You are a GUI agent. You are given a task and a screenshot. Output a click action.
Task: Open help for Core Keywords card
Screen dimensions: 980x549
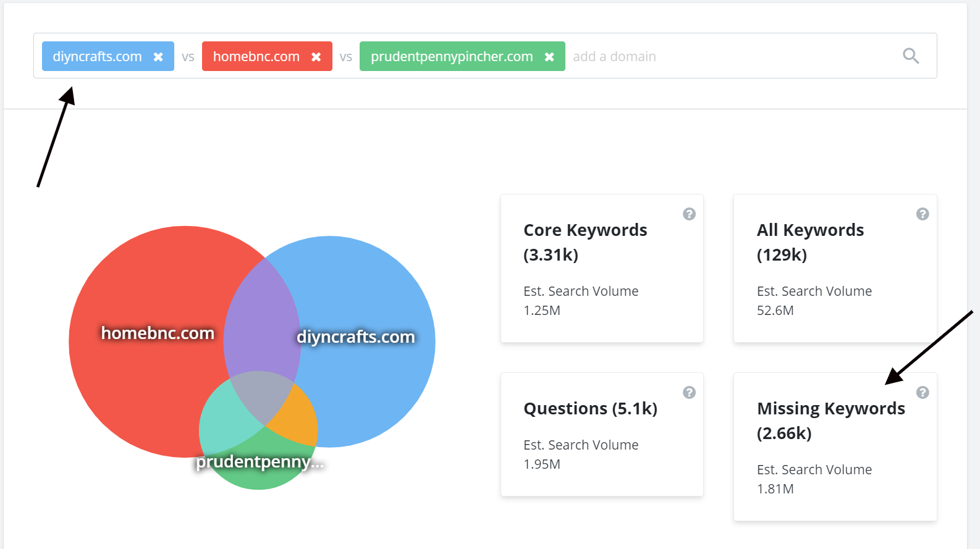click(x=689, y=214)
